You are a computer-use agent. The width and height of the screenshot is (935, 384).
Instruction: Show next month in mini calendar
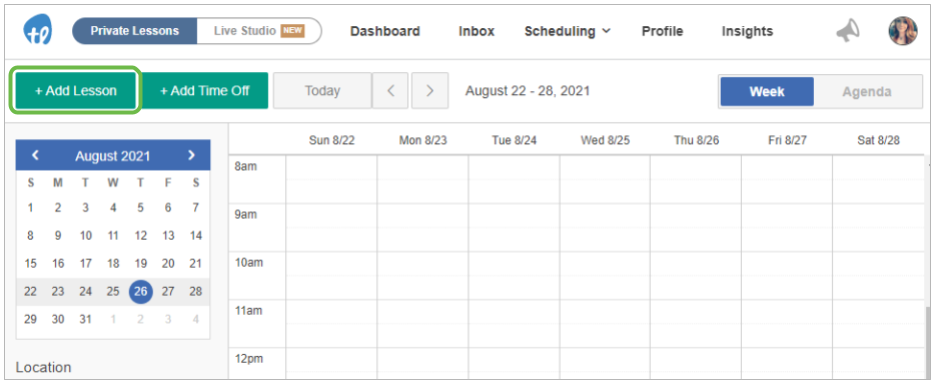(x=191, y=156)
